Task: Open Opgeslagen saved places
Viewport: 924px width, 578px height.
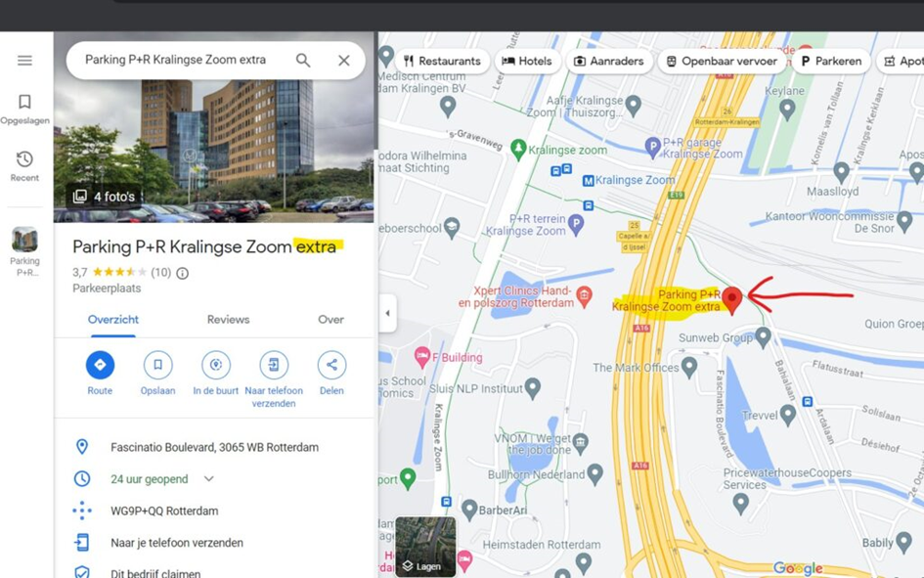Action: [x=24, y=109]
